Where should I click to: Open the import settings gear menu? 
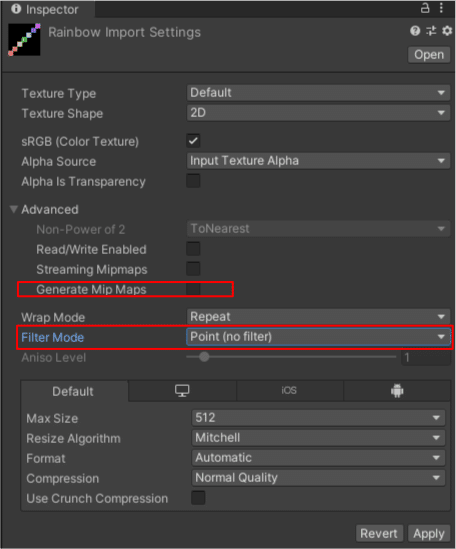[447, 31]
